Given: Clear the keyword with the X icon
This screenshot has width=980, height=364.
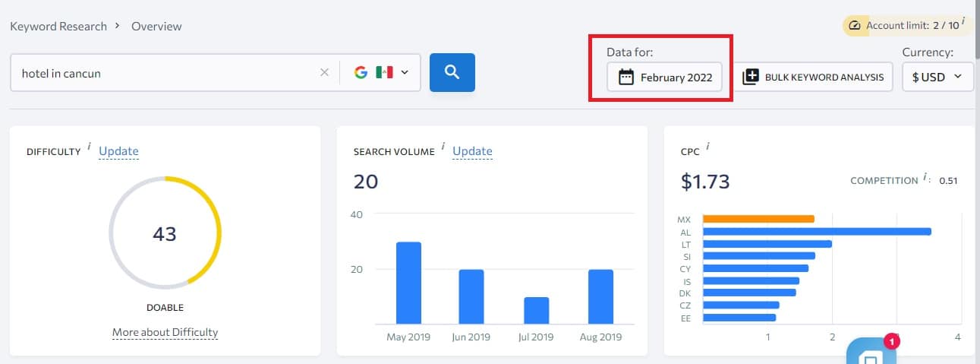Looking at the screenshot, I should point(324,73).
